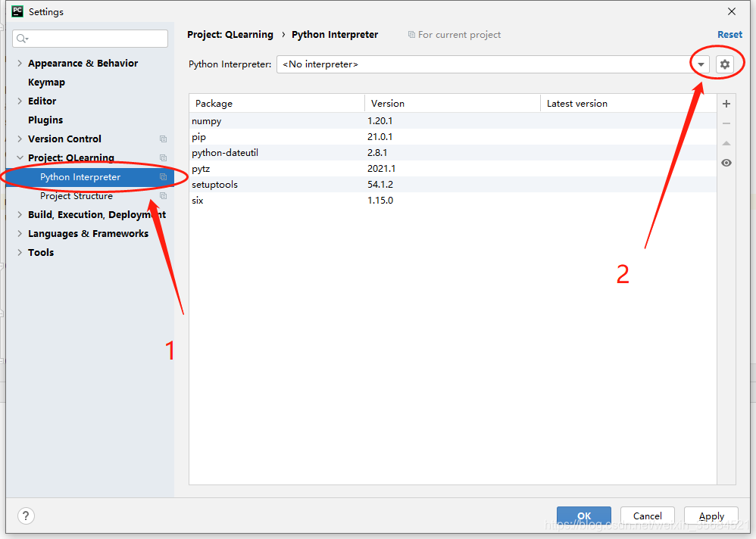Viewport: 756px width, 539px height.
Task: Click project-level icon beside Project: QLearning
Action: pyautogui.click(x=163, y=157)
